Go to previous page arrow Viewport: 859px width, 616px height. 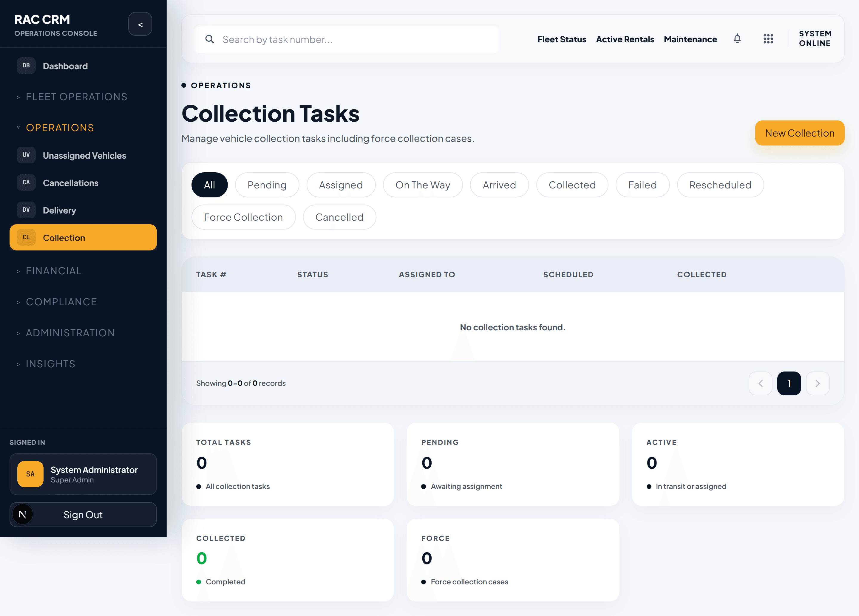click(760, 383)
